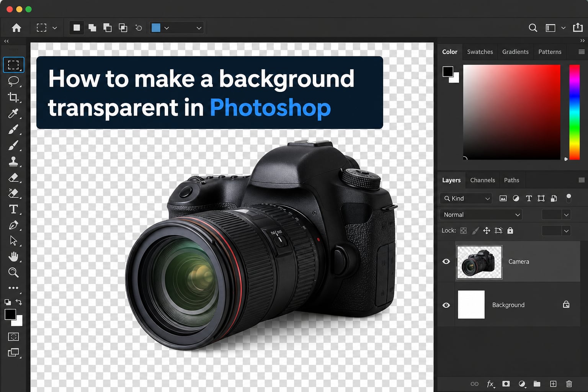This screenshot has height=392, width=588.
Task: Hide the Camera layer eye icon
Action: coord(446,261)
